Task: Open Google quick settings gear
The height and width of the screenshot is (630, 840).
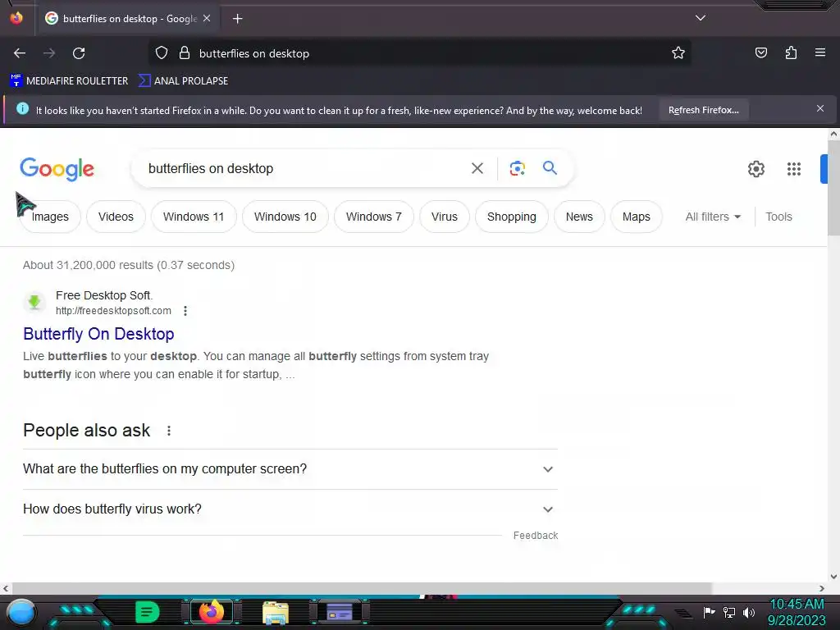Action: coord(756,169)
